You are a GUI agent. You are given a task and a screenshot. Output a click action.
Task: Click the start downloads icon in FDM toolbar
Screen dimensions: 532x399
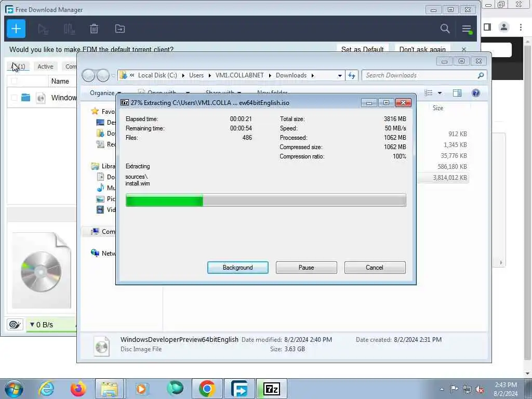click(43, 29)
